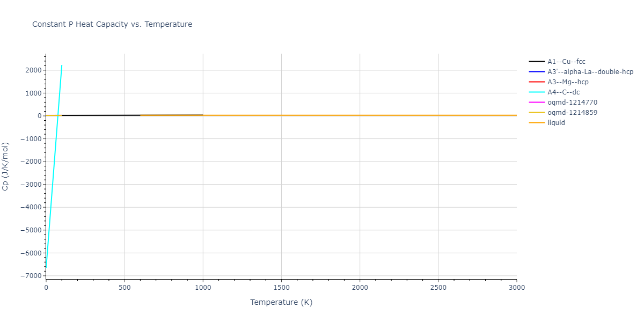Screen dimensions: 644x322
Task: Click the 1500 tick label on the x-axis
Action: pos(281,288)
